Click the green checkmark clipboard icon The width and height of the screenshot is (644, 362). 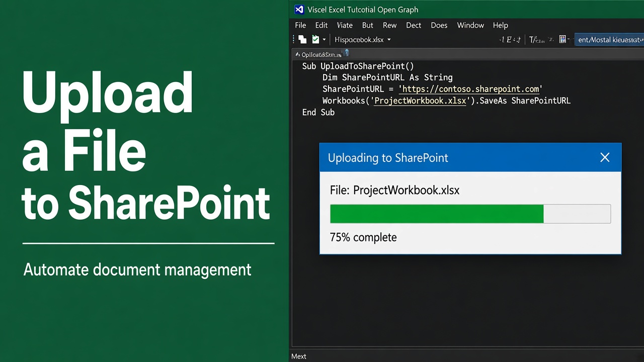point(315,39)
